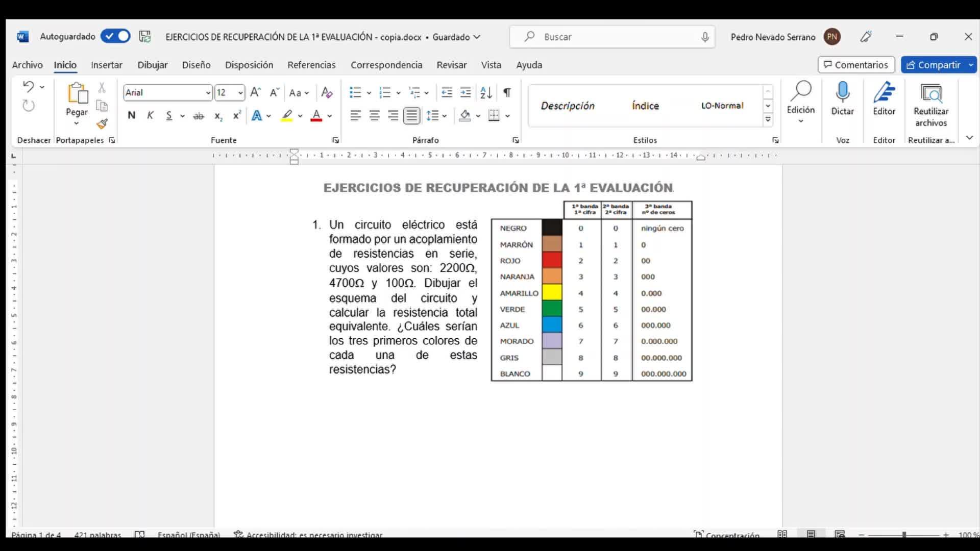980x551 pixels.
Task: Open the font size 12 dropdown
Action: pos(240,92)
